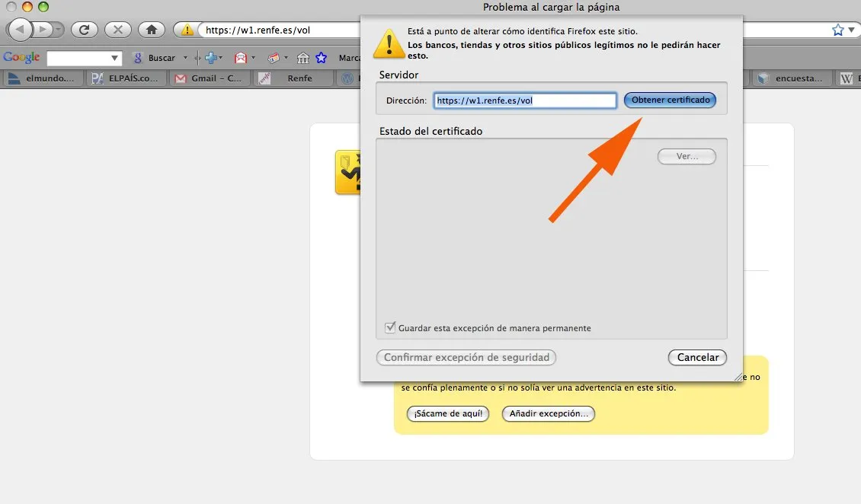The height and width of the screenshot is (504, 861).
Task: Go to the home page icon
Action: pos(152,30)
